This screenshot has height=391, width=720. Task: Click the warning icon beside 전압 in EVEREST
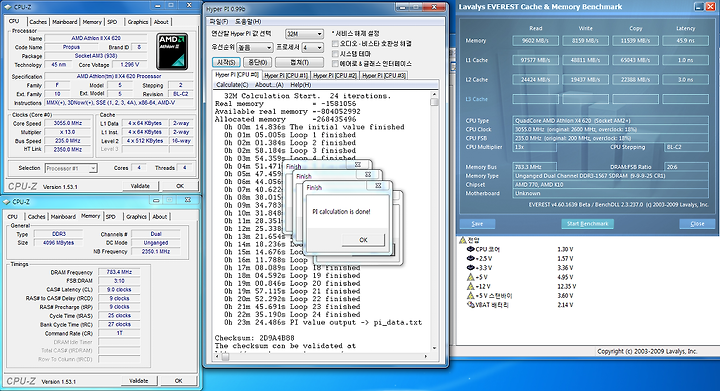463,240
